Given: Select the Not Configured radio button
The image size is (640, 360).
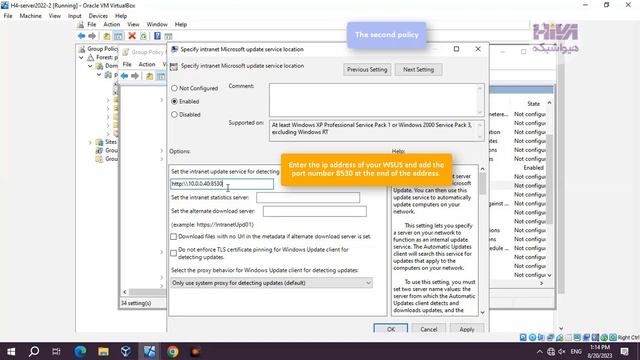Looking at the screenshot, I should click(174, 88).
